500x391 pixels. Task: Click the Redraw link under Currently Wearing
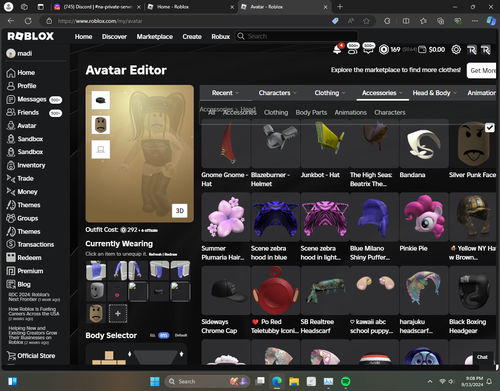coord(171,254)
